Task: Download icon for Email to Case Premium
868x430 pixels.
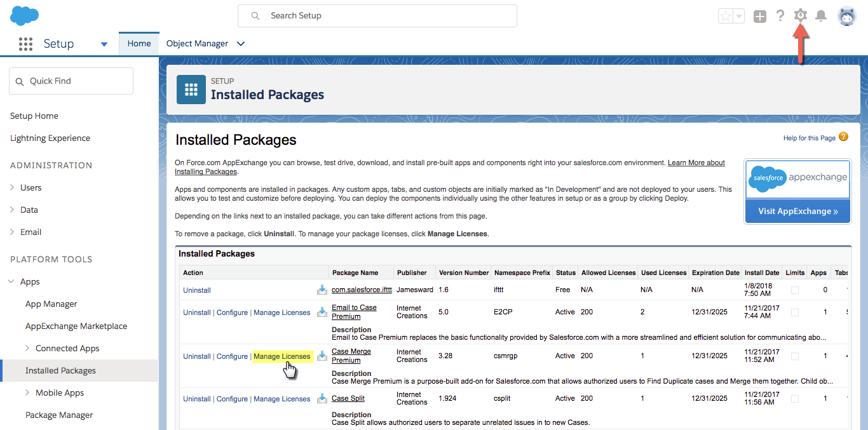Action: click(322, 312)
